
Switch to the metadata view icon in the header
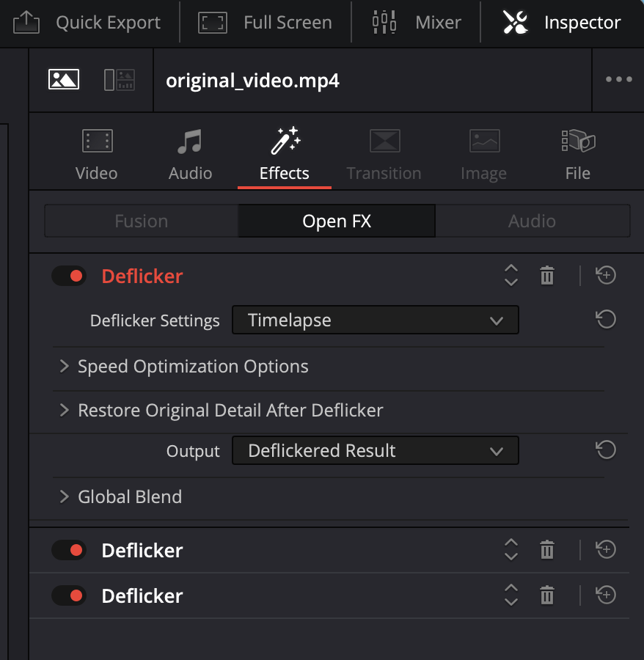click(x=120, y=80)
